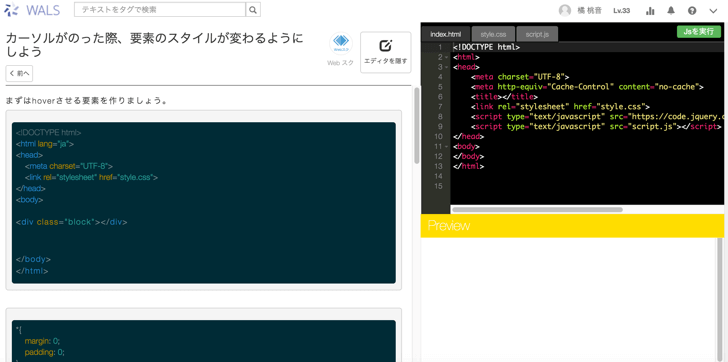Click the Lv.33 level label
The image size is (728, 362).
click(x=622, y=11)
